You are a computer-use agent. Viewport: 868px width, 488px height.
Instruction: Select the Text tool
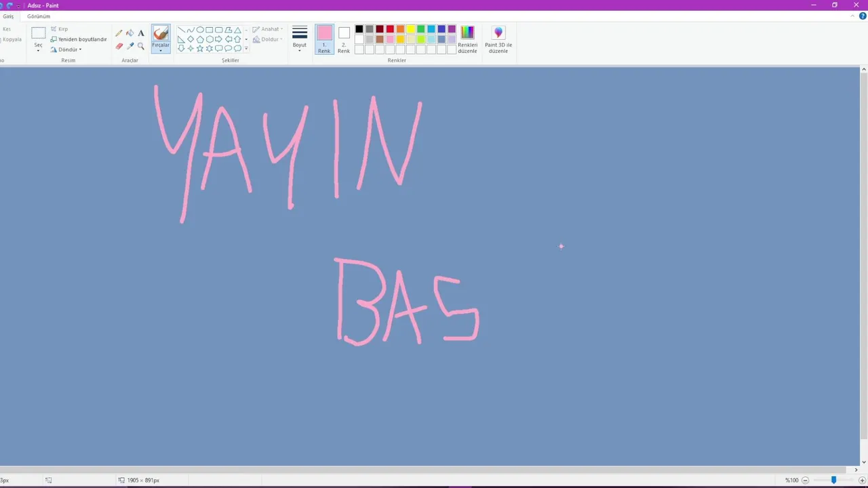click(141, 33)
